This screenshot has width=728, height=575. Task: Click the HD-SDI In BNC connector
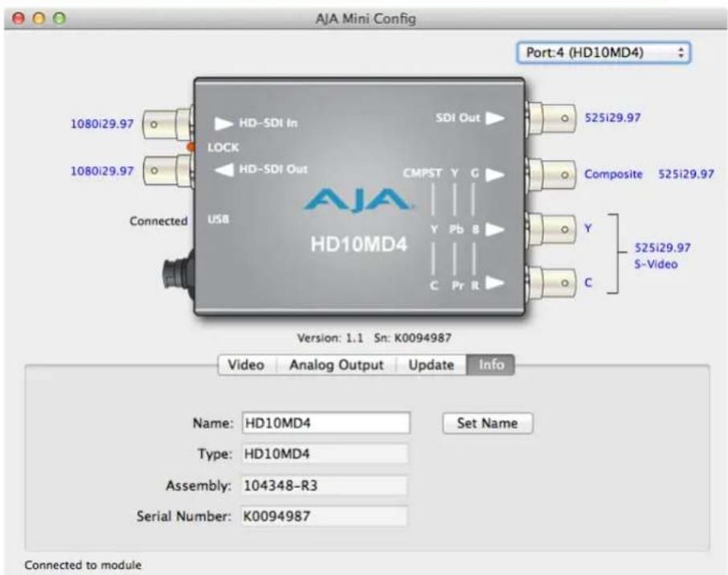168,124
